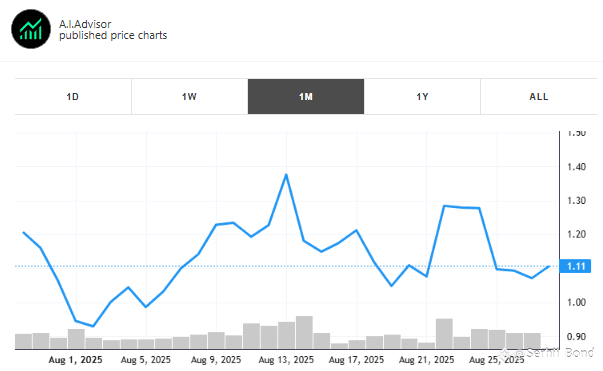Viewport: 603px width, 371px height.
Task: Click the last price line endpoint
Action: 549,266
